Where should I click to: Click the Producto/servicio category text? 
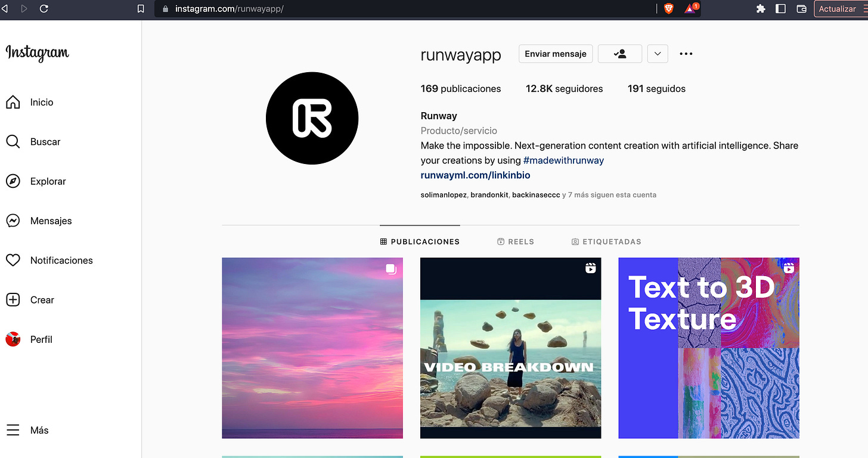(459, 131)
